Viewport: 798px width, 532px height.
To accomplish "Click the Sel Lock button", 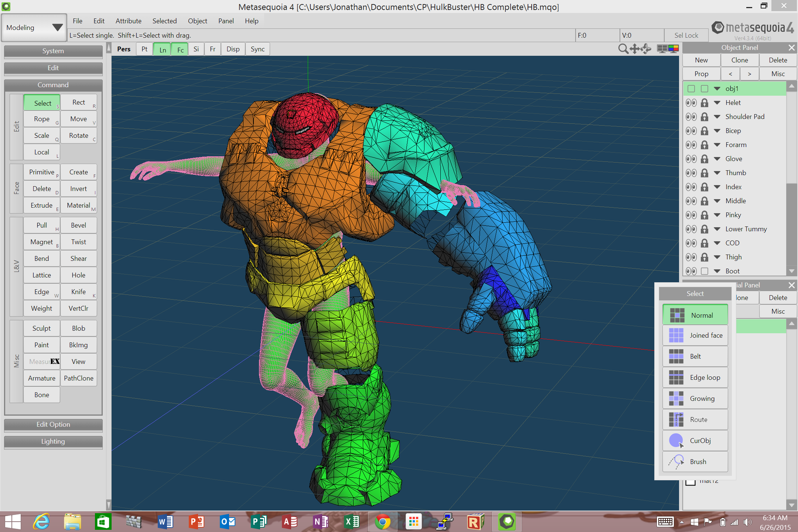I will pos(686,35).
